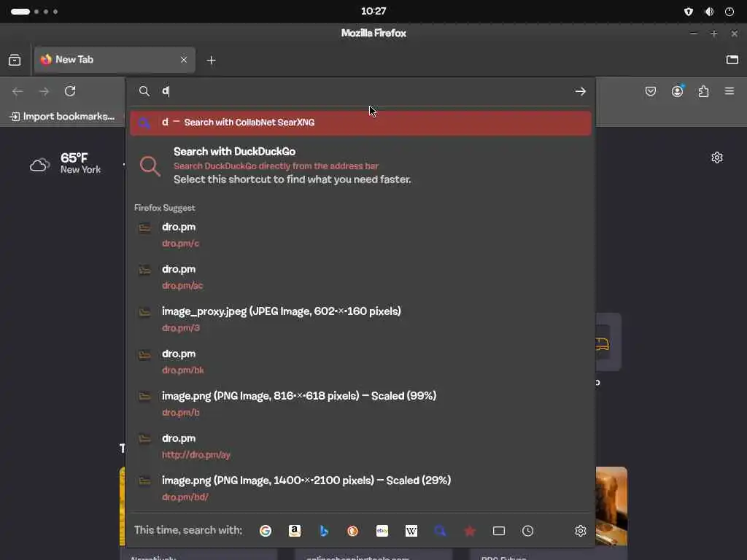Open the activities workspace indicator
Screen dimensions: 747x560
pos(34,12)
